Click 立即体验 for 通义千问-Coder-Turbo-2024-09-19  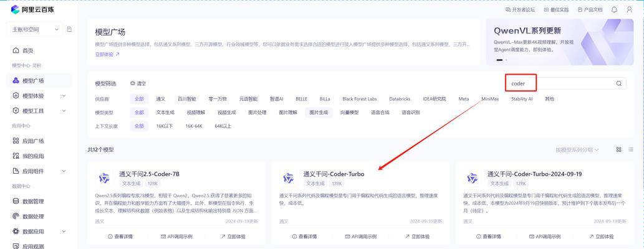click(602, 237)
